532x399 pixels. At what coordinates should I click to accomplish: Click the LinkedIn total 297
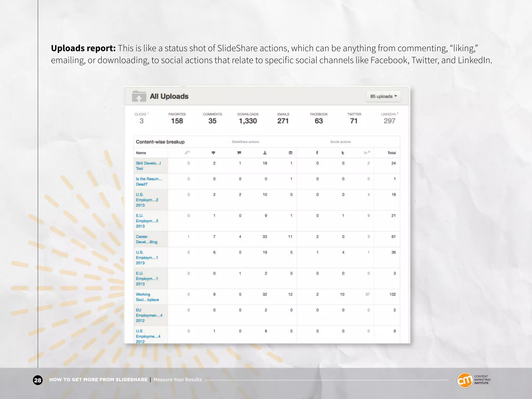tap(389, 121)
